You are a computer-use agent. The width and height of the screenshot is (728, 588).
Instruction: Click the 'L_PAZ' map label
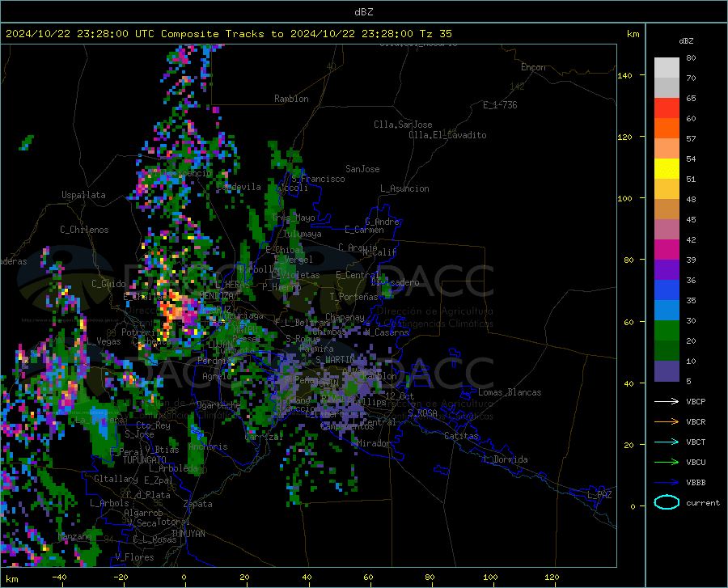(x=599, y=495)
